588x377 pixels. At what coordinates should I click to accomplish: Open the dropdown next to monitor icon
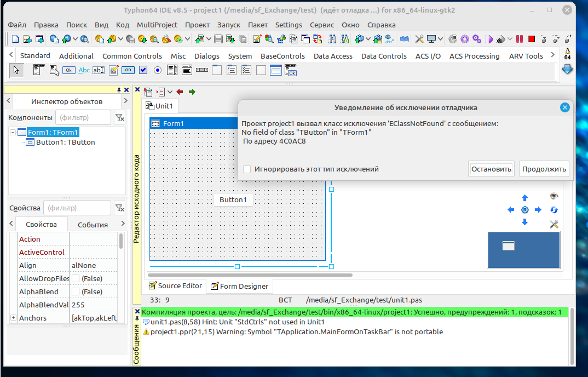tap(440, 39)
